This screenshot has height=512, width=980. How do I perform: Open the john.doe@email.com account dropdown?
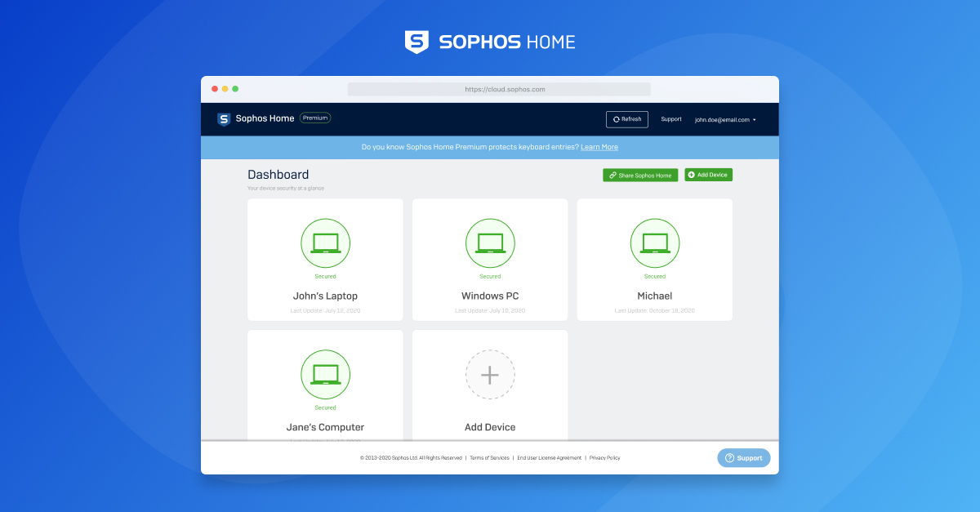pos(725,120)
